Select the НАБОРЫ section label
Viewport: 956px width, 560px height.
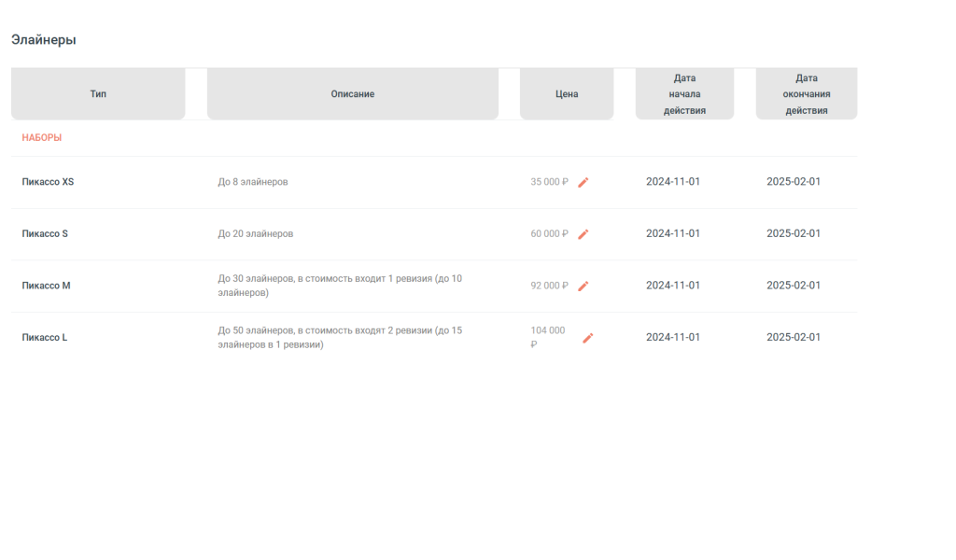(x=41, y=138)
